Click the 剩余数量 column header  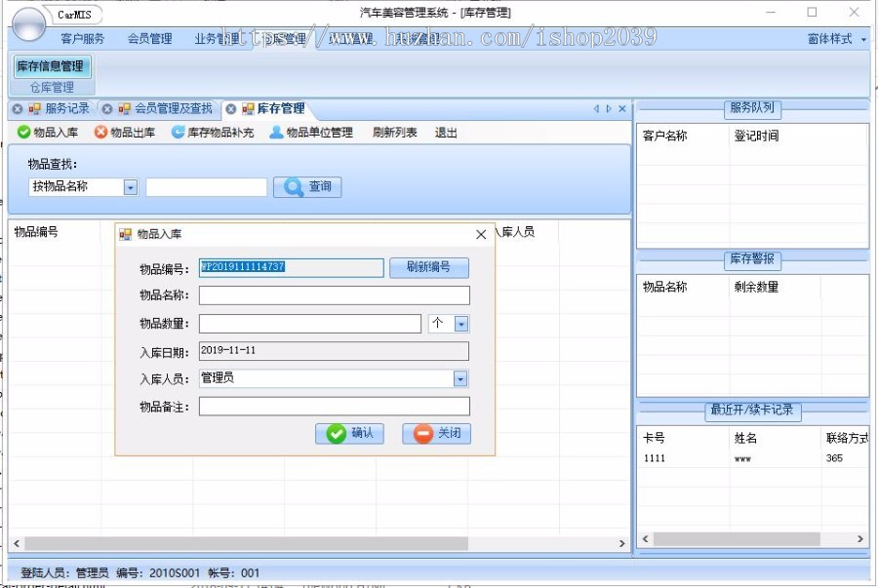click(x=756, y=287)
